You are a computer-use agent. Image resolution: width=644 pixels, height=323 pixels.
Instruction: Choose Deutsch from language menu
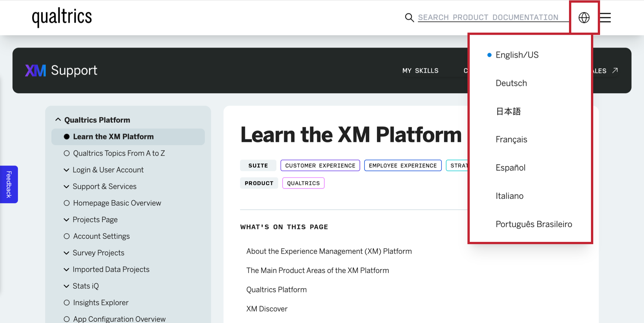click(x=511, y=83)
